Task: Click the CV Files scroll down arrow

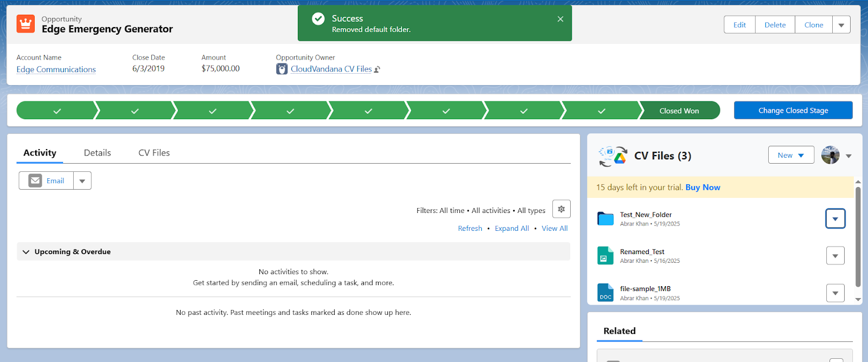Action: tap(858, 299)
